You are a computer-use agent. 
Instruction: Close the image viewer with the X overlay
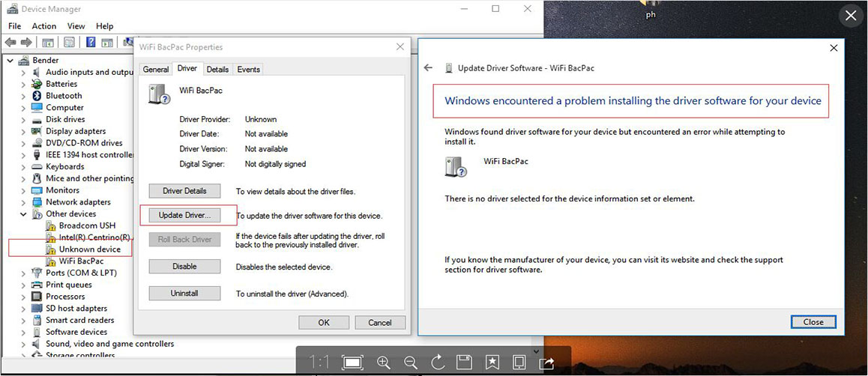click(x=850, y=16)
